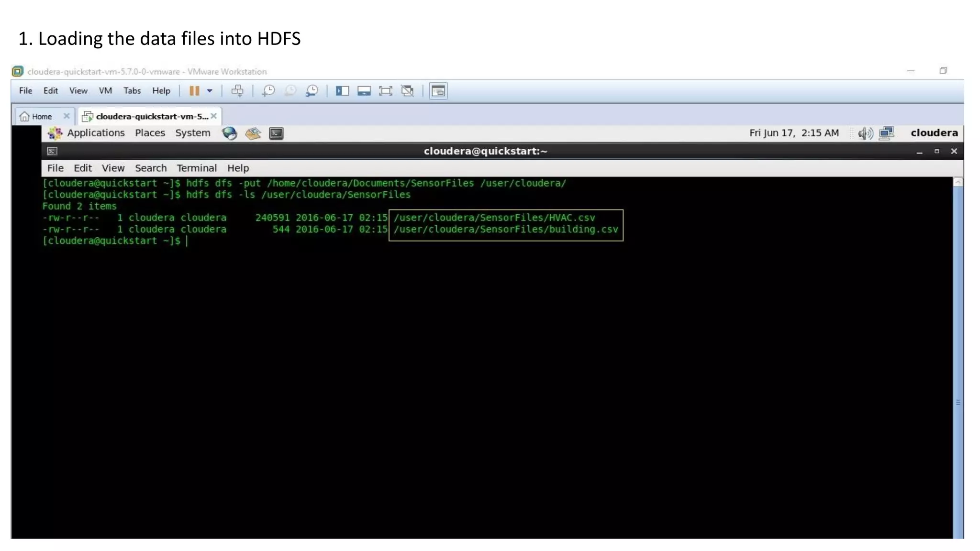980x551 pixels.
Task: Click the 'Found 2 items' line
Action: coord(79,206)
